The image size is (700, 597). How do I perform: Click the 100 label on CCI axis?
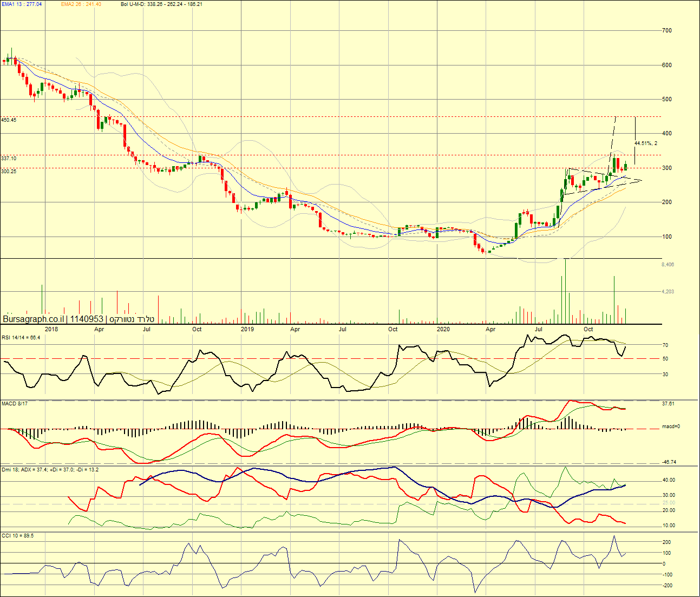[667, 553]
